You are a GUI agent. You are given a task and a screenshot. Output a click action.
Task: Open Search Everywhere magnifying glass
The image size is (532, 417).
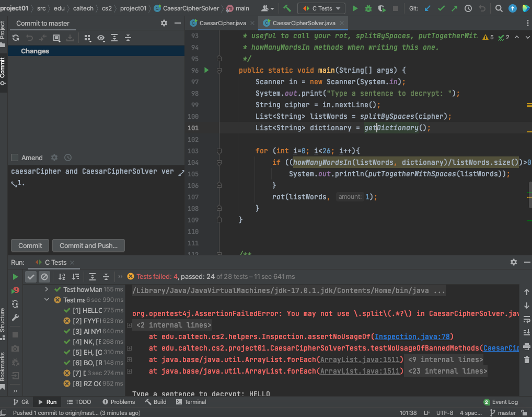point(499,8)
